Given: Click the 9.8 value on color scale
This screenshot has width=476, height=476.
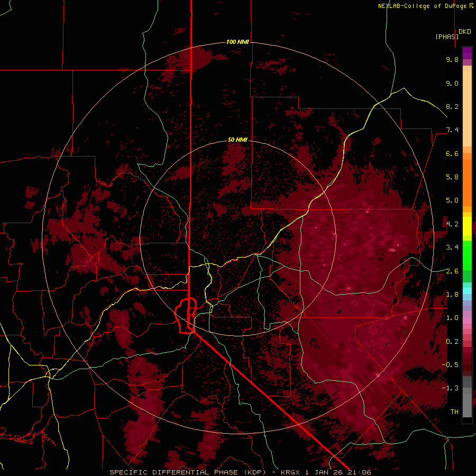Looking at the screenshot, I should (x=452, y=59).
